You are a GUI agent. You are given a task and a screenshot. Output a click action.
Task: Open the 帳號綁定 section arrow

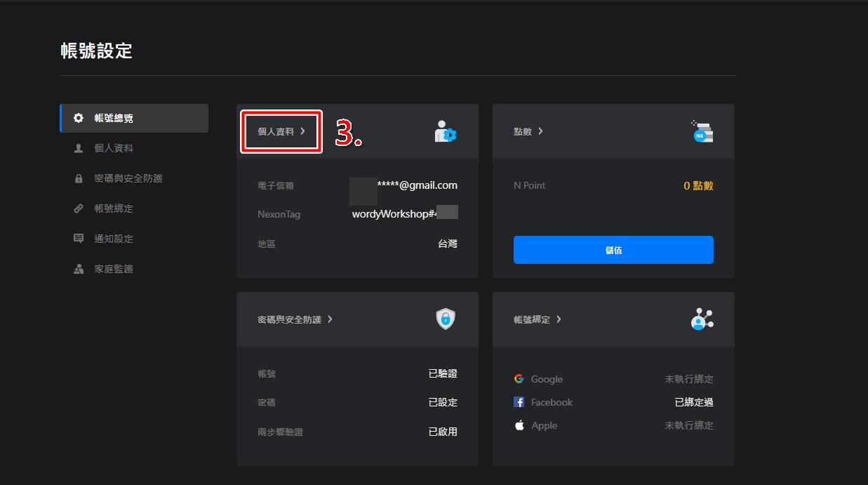point(559,319)
